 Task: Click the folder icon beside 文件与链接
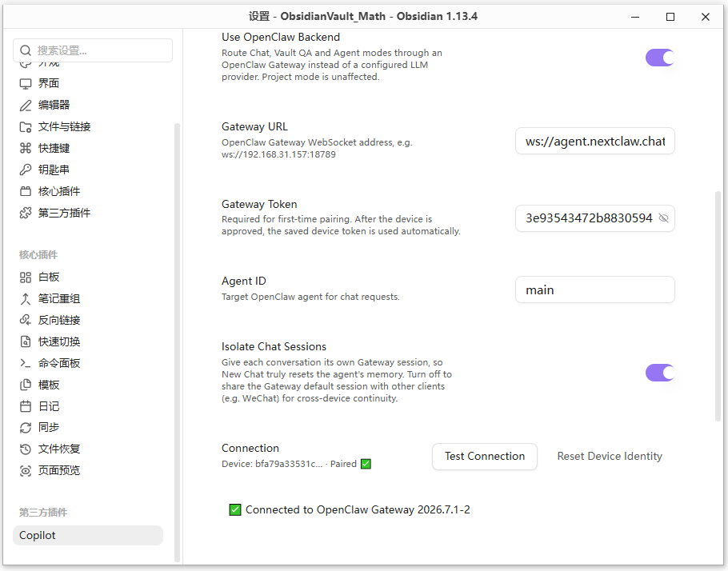coord(26,126)
